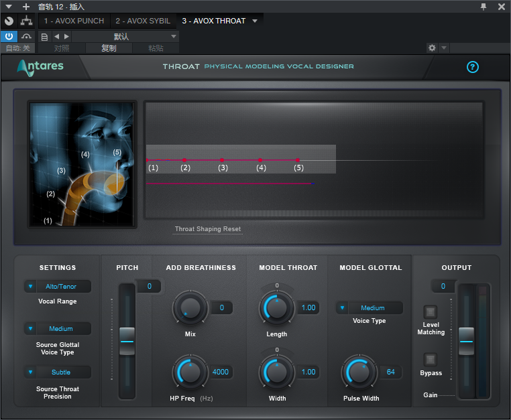Click the Pulse Width knob
Viewport: 511px width, 420px height.
[x=359, y=372]
